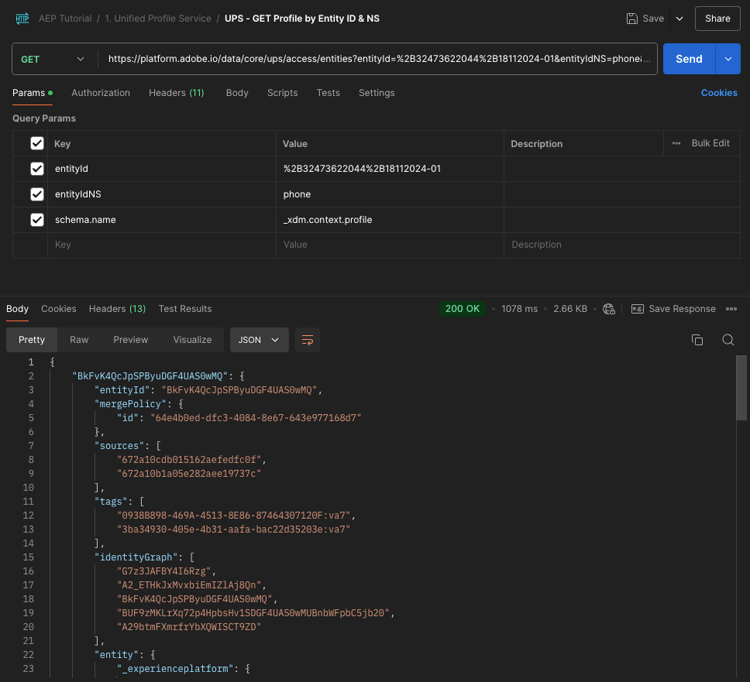
Task: Open the response more options ellipsis
Action: tap(731, 309)
